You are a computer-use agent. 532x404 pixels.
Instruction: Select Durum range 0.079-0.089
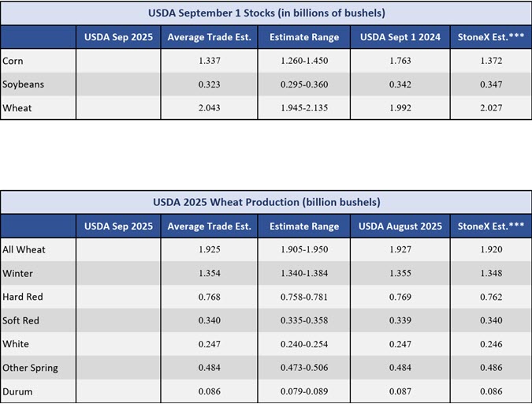pos(304,391)
